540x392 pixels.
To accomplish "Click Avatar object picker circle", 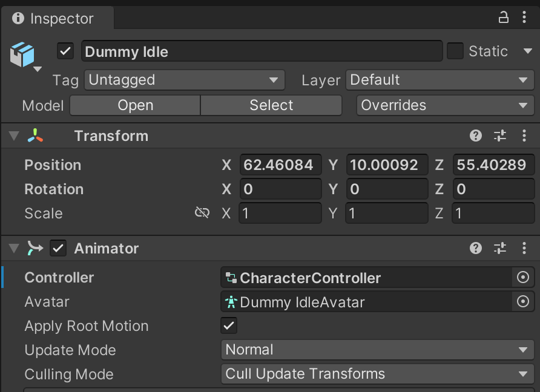I will (523, 302).
